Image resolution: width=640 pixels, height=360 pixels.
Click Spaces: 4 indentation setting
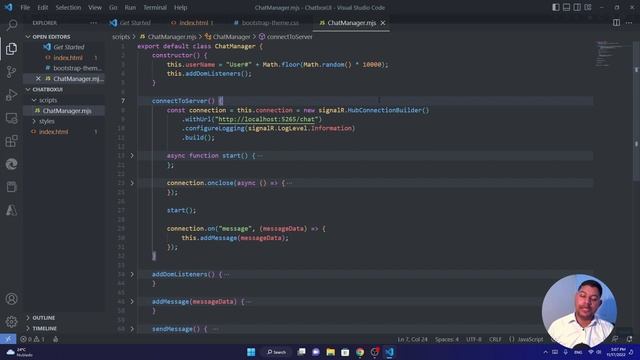(447, 339)
